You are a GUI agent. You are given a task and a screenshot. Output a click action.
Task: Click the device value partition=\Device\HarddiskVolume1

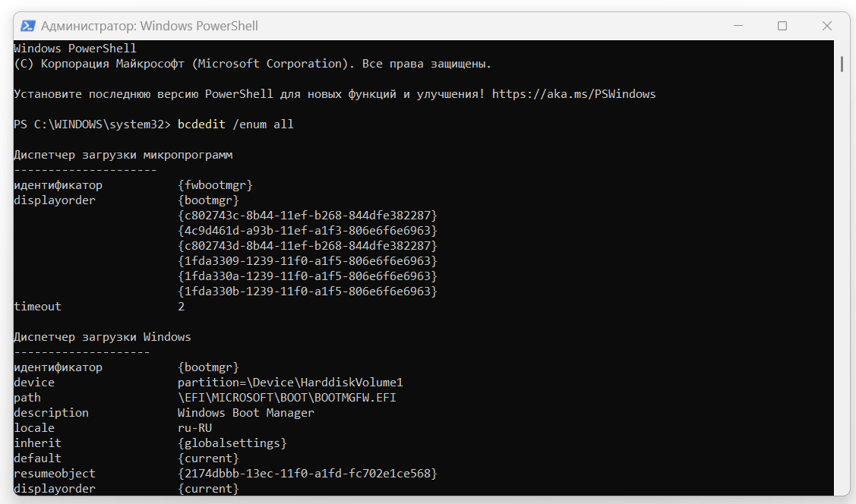click(x=290, y=383)
